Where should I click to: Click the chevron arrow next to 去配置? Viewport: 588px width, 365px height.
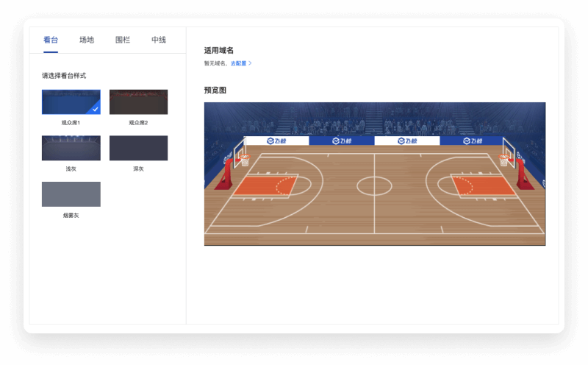coord(251,64)
